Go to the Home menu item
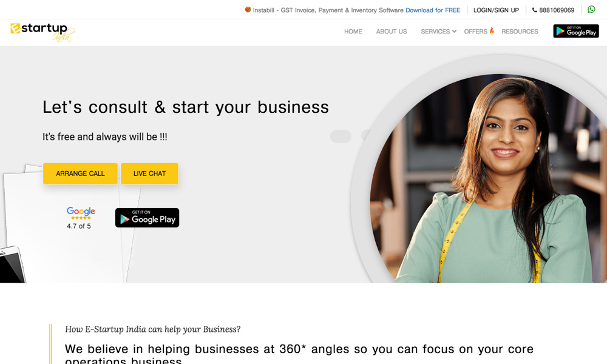The width and height of the screenshot is (607, 364). coord(353,32)
